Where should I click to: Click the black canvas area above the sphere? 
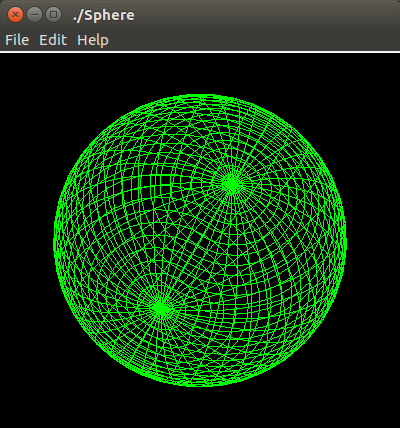click(x=200, y=73)
